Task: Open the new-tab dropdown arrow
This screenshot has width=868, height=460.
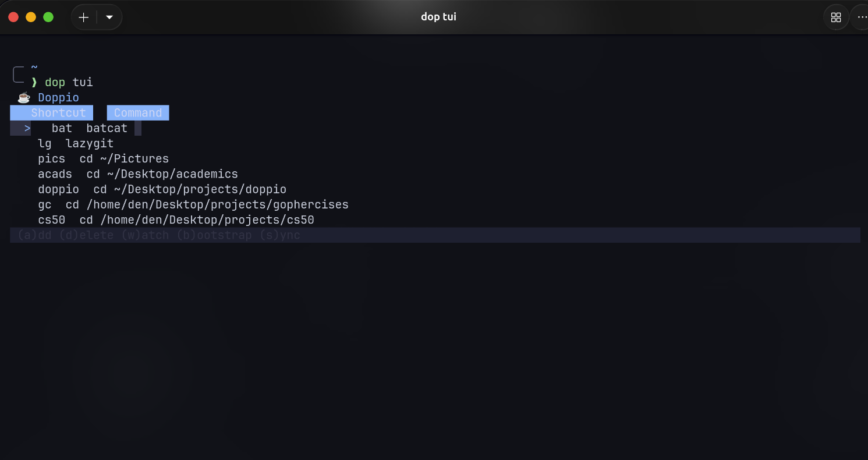Action: tap(109, 17)
